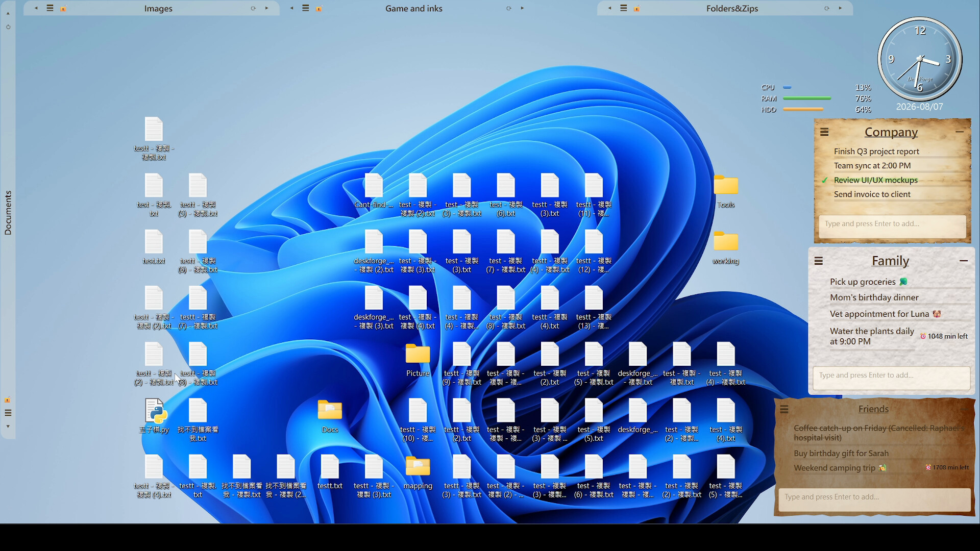The height and width of the screenshot is (551, 980).
Task: Select the testt.txt file icon
Action: (330, 472)
